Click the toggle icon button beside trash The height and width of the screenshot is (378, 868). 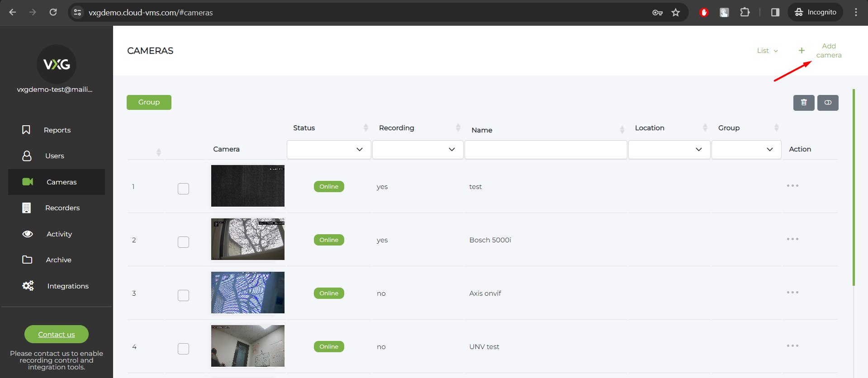827,103
